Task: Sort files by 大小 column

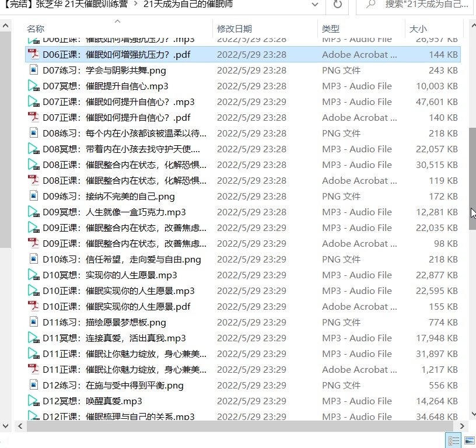Action: coord(418,29)
